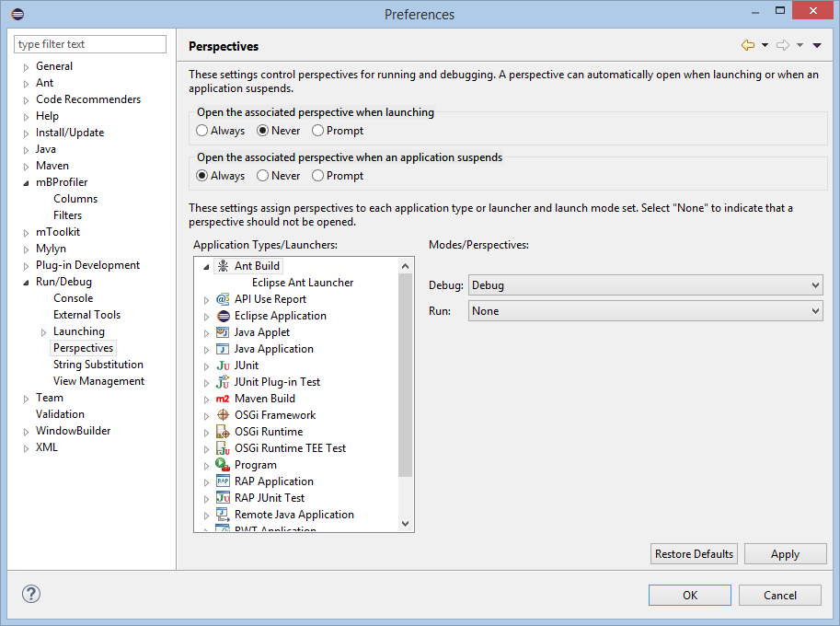Click the Maven Build m2 icon
The width and height of the screenshot is (840, 626).
[223, 399]
